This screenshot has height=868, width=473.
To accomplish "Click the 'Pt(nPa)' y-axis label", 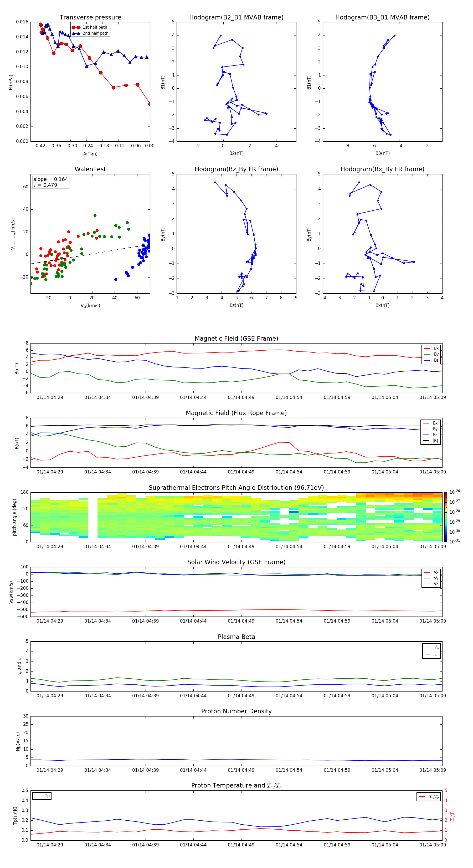I will pyautogui.click(x=11, y=82).
